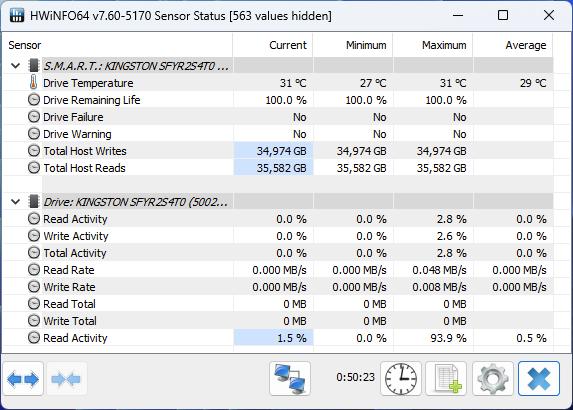Select the Drive Failure sensor row
Image resolution: width=573 pixels, height=410 pixels.
pos(278,117)
